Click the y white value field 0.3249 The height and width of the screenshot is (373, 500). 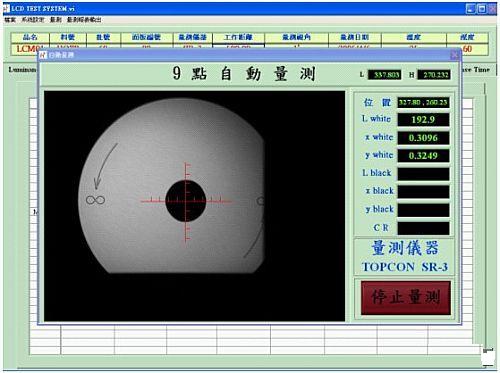point(423,156)
